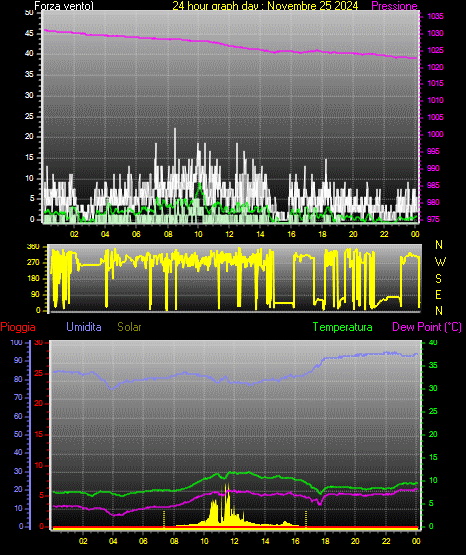This screenshot has width=466, height=555.
Task: Click the green 35 temperature axis value
Action: 433,365
